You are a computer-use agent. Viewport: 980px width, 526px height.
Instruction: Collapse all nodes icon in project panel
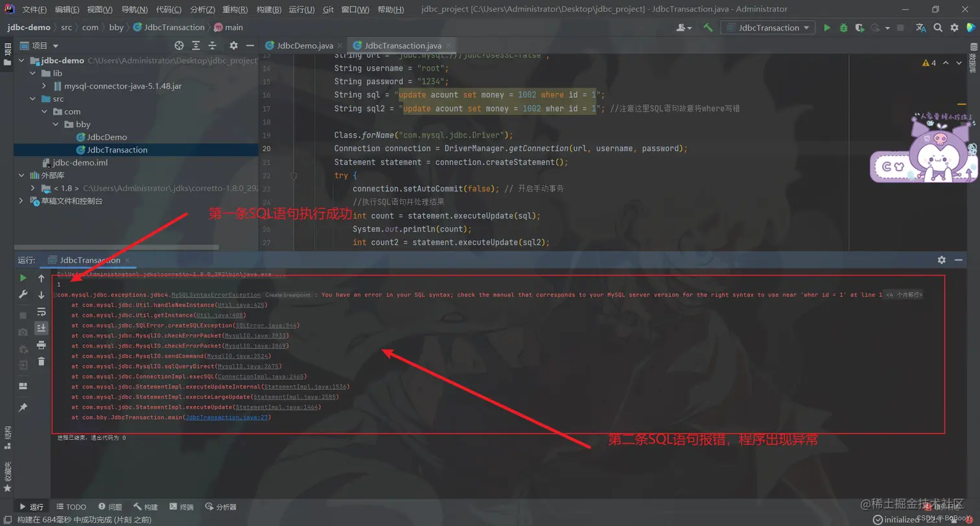tap(212, 45)
